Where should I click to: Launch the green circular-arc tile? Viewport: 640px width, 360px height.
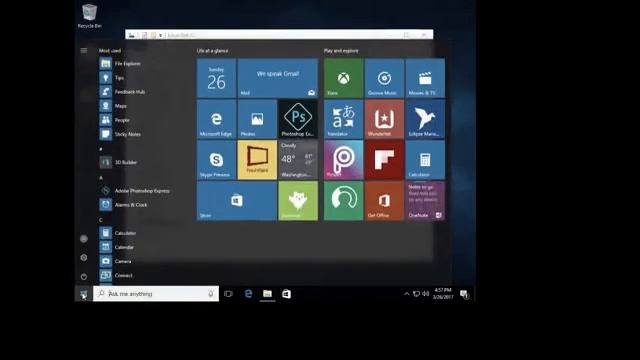point(343,201)
